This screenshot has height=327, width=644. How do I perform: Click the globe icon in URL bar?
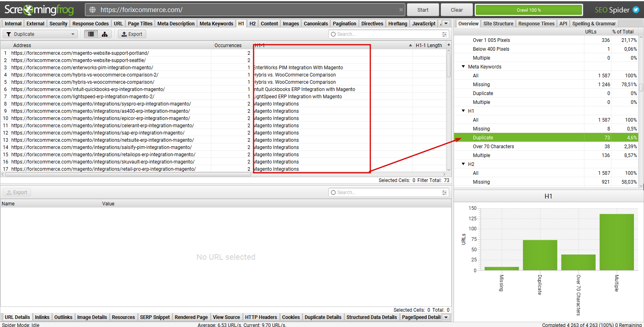[93, 10]
